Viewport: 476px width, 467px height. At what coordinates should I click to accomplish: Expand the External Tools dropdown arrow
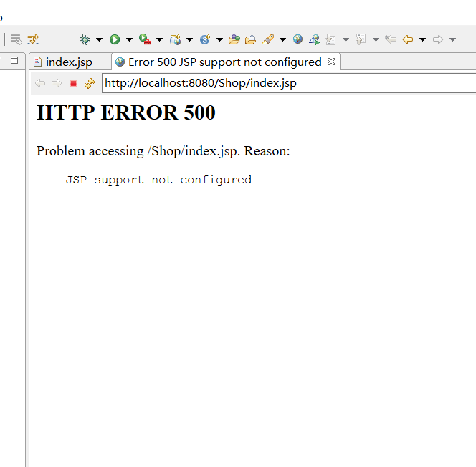coord(159,39)
